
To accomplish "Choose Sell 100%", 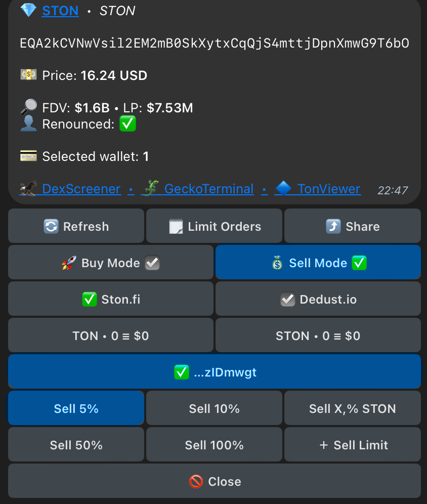I will coord(215,444).
